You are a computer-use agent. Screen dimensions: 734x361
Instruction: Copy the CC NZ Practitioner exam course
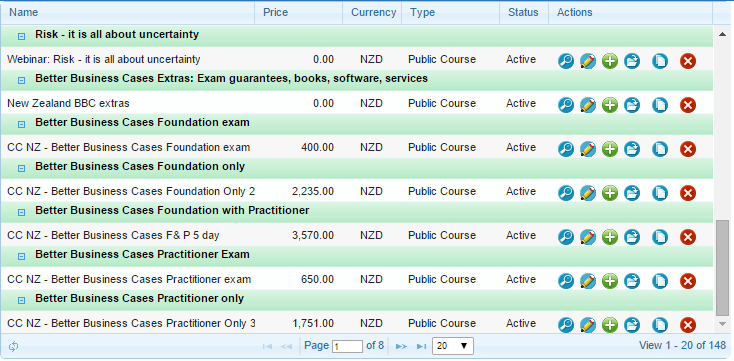point(660,281)
